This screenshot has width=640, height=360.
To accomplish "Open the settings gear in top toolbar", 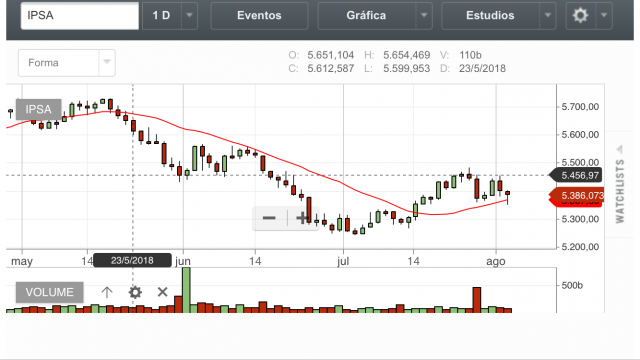I will tap(580, 16).
